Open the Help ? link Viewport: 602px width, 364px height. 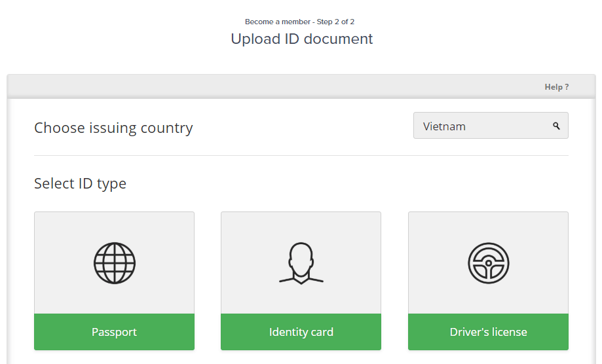(557, 87)
